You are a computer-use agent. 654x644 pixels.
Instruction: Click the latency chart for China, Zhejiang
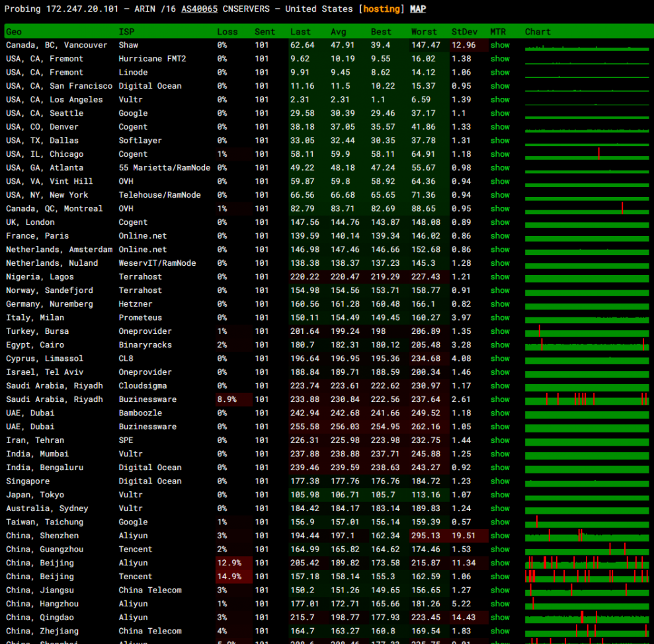click(587, 631)
